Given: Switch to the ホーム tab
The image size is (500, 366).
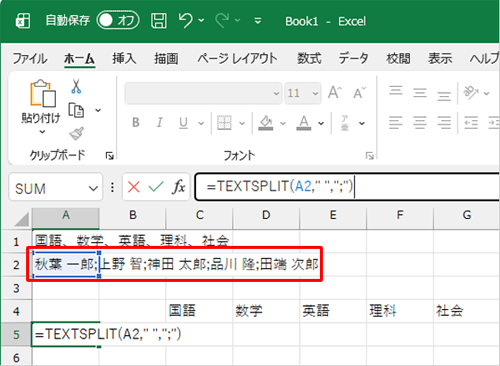Looking at the screenshot, I should click(79, 59).
